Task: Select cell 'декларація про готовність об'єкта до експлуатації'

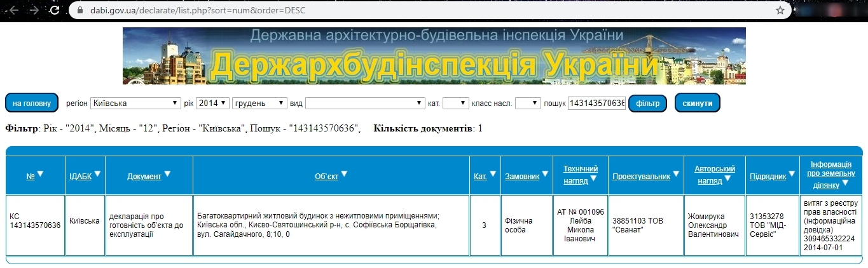Action: 149,225
